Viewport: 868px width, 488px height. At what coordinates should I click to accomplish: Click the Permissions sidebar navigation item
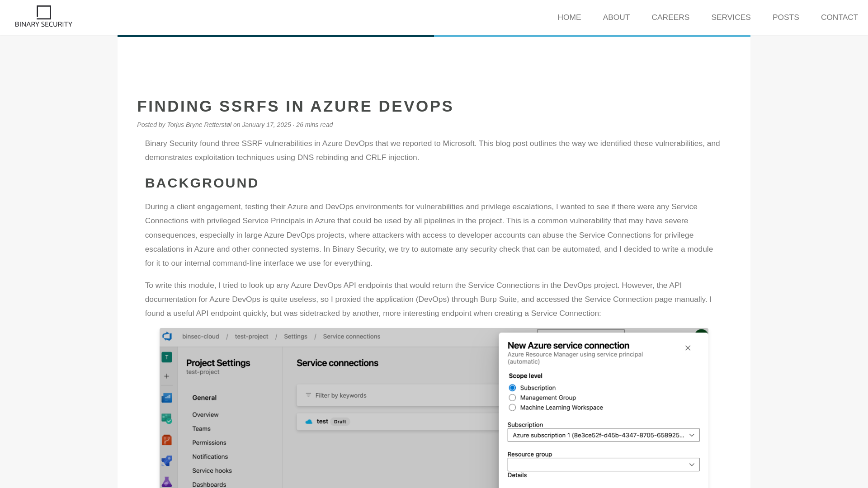click(x=209, y=442)
